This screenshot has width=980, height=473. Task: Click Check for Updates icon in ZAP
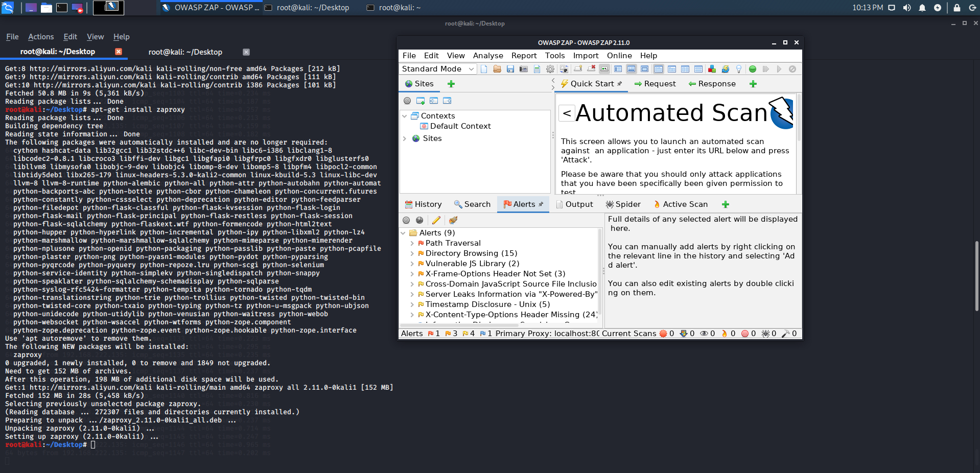tap(725, 69)
